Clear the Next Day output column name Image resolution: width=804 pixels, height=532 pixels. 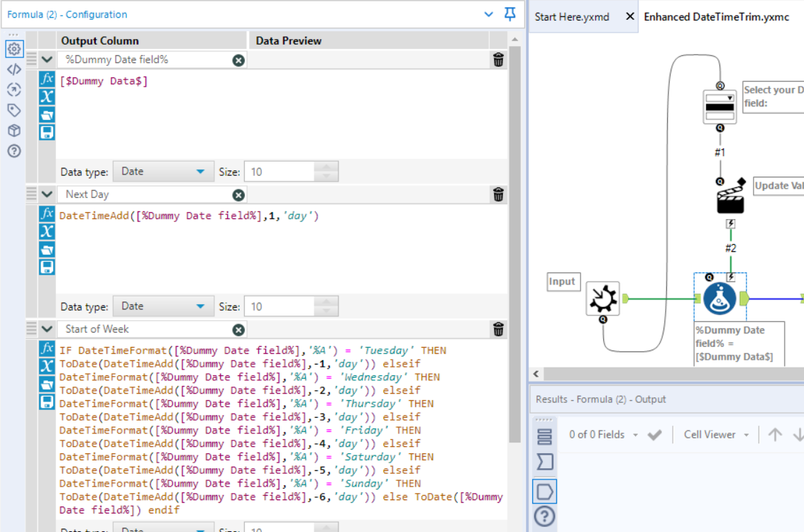click(238, 194)
